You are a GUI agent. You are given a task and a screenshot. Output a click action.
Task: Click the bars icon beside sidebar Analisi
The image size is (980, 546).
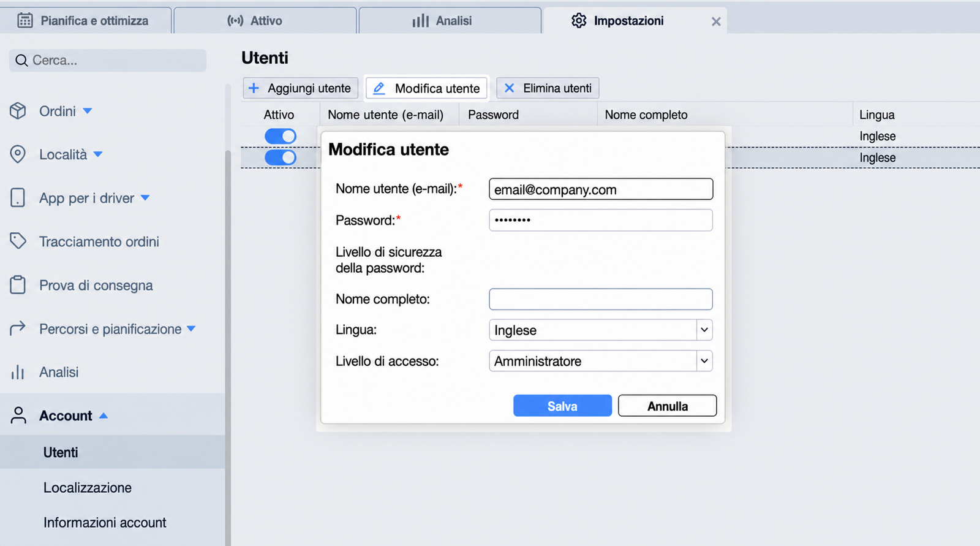point(18,372)
